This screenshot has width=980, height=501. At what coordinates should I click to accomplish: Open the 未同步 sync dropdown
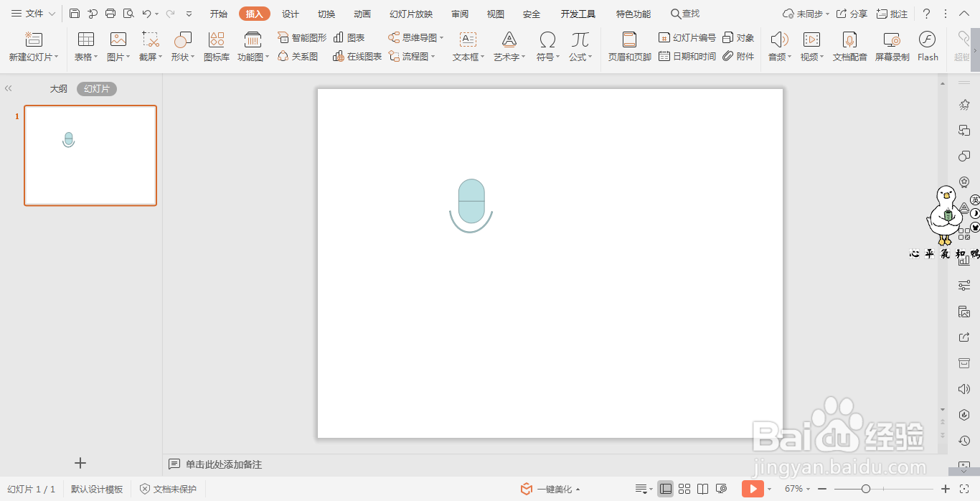point(827,14)
